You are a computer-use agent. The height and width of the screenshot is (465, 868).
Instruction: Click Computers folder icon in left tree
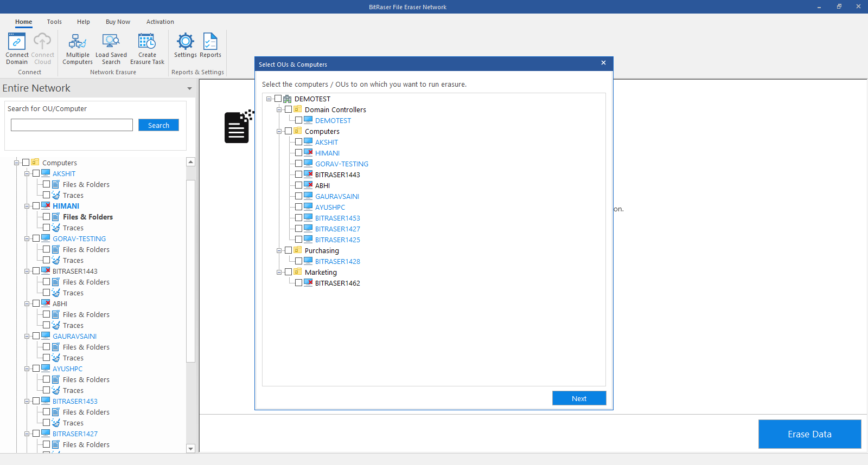click(35, 162)
